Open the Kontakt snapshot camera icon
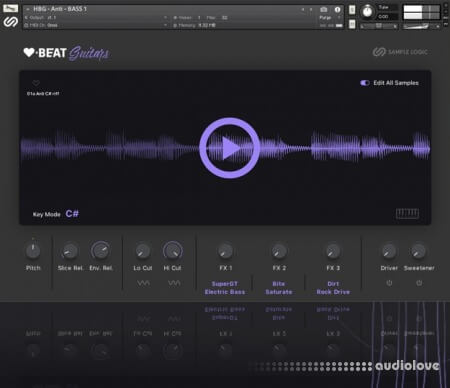The image size is (450, 388). (323, 10)
